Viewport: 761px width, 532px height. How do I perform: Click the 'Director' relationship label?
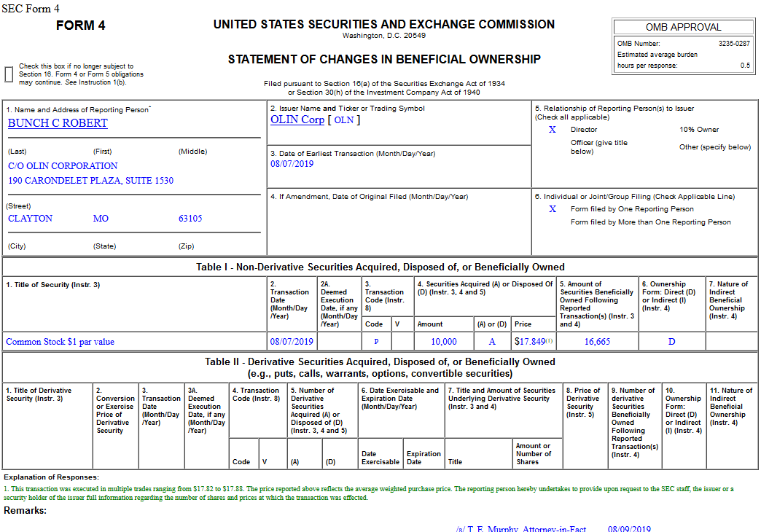[x=584, y=130]
